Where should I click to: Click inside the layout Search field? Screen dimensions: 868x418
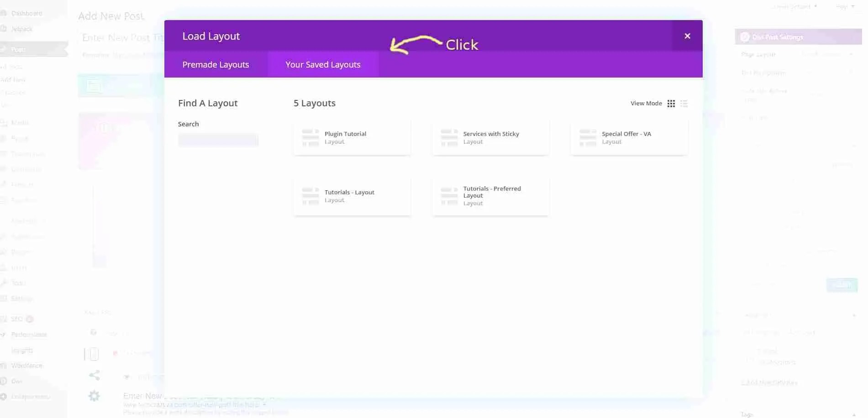218,140
